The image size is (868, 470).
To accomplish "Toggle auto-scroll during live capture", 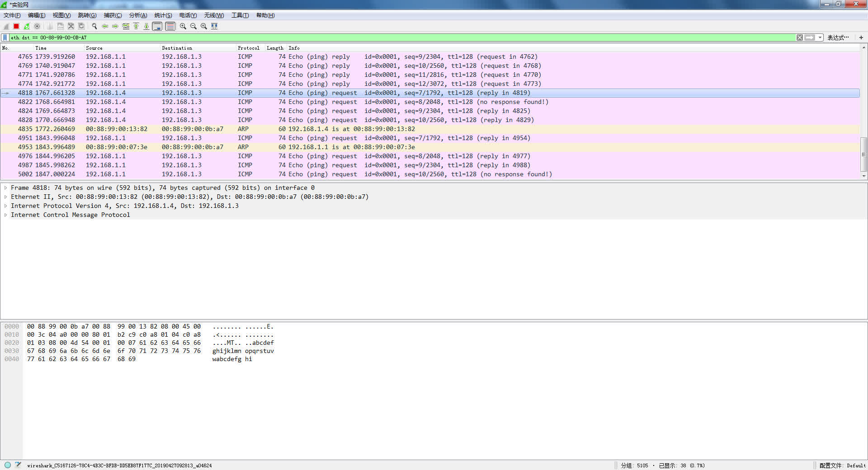I will (x=157, y=26).
